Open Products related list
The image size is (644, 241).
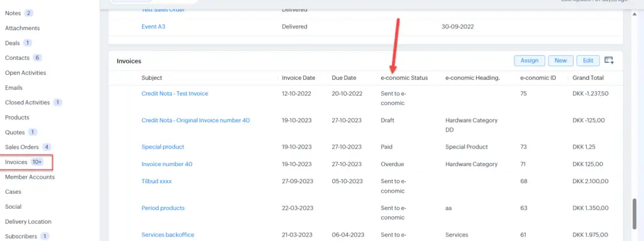coord(17,117)
